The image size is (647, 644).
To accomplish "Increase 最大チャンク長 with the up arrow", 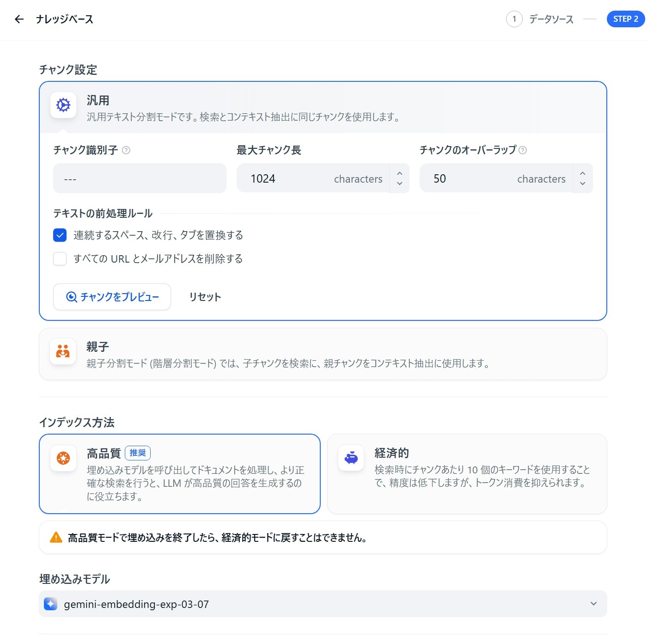I will (399, 173).
